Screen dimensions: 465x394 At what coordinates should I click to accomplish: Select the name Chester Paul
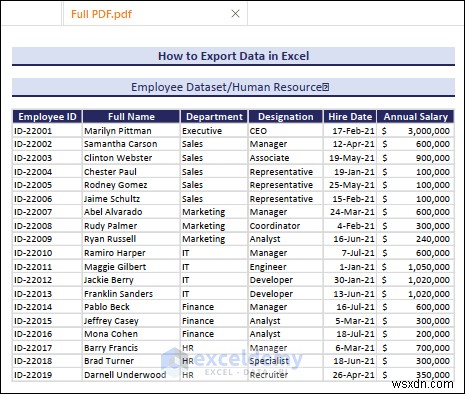(110, 172)
